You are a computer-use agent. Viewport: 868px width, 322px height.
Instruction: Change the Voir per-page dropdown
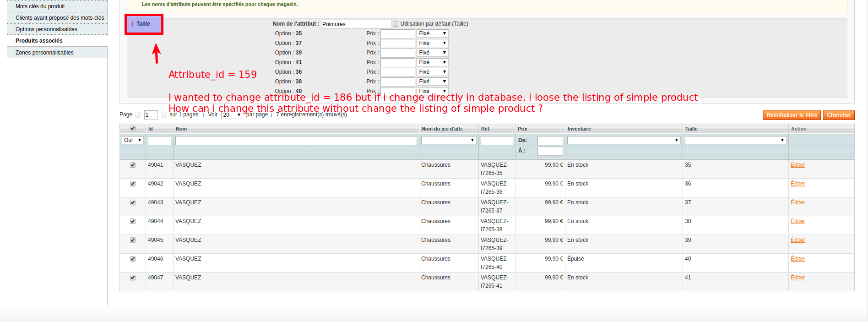[x=232, y=115]
